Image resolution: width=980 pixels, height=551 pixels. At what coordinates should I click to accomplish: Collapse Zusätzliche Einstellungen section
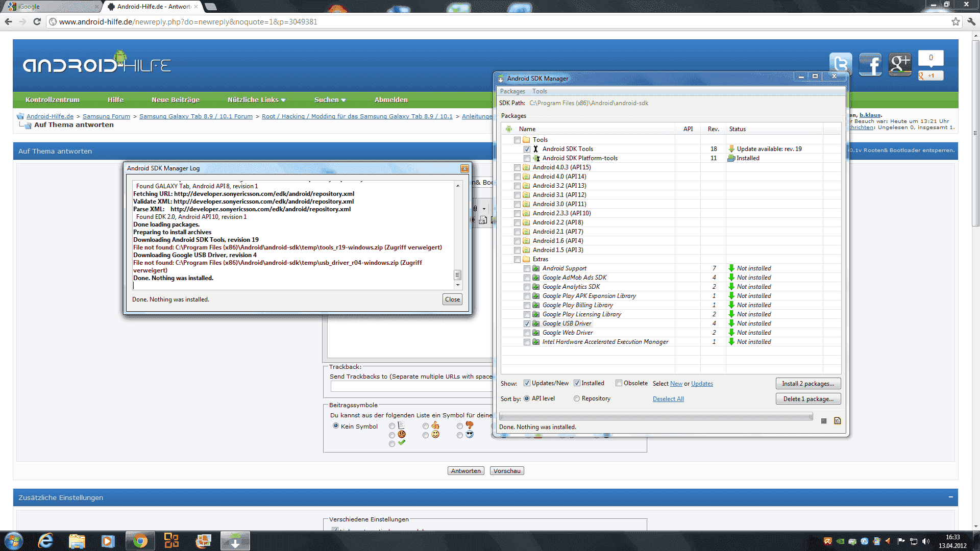(951, 497)
